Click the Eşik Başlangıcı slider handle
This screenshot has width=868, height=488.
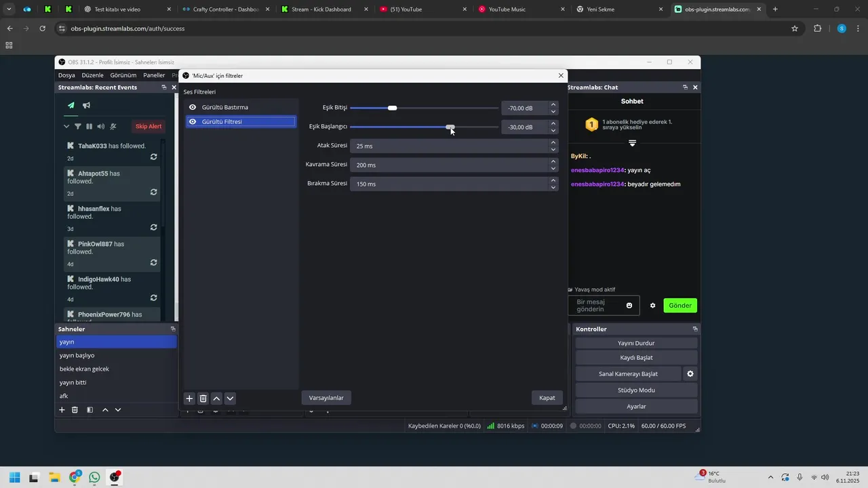[450, 127]
